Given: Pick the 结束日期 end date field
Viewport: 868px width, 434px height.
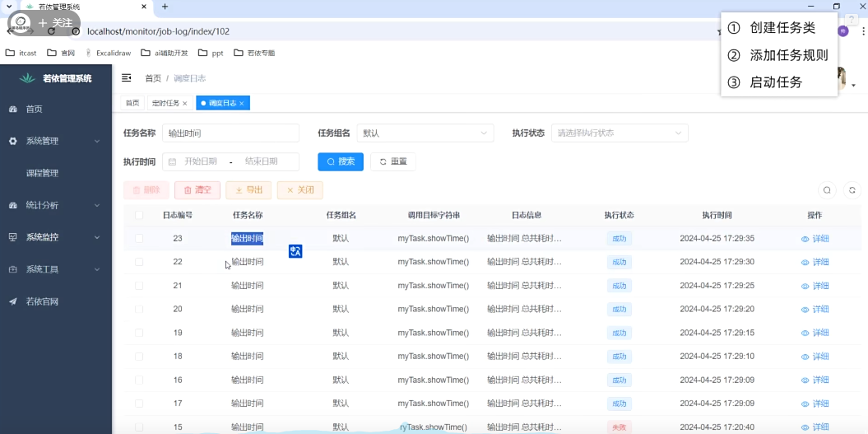Looking at the screenshot, I should (x=262, y=162).
